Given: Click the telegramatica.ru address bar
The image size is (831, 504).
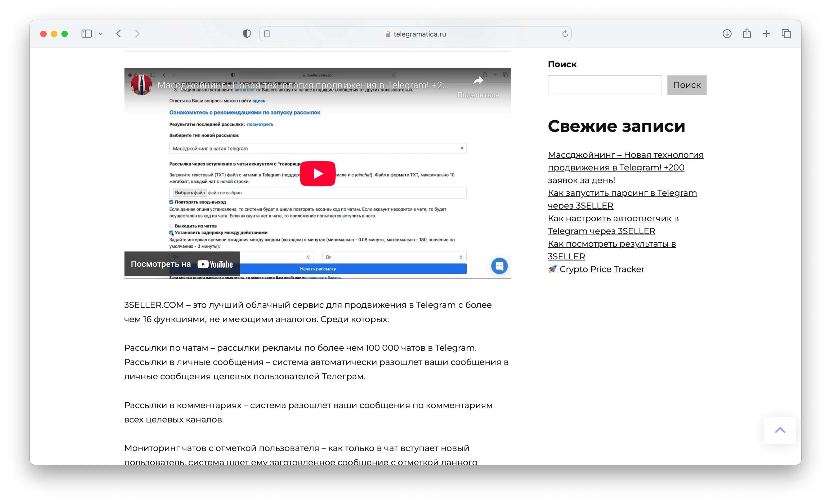Looking at the screenshot, I should tap(415, 34).
